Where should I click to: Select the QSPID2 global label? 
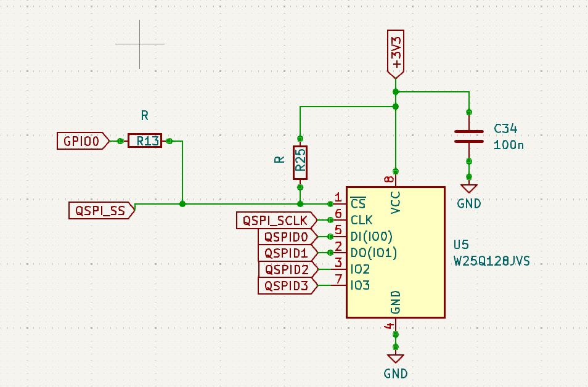287,269
